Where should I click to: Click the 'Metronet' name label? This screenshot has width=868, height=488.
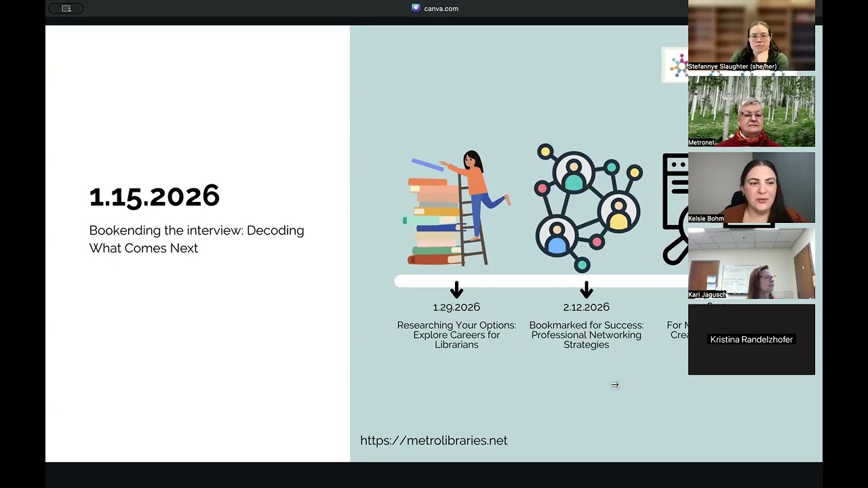point(702,142)
